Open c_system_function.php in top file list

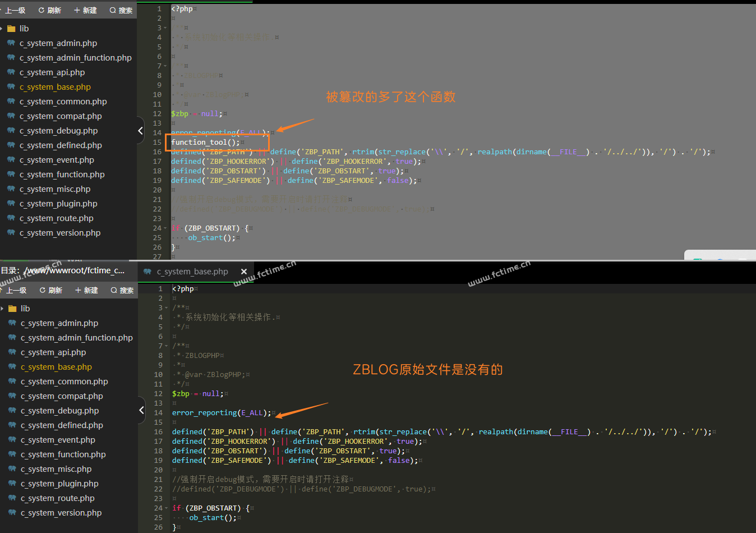point(62,174)
